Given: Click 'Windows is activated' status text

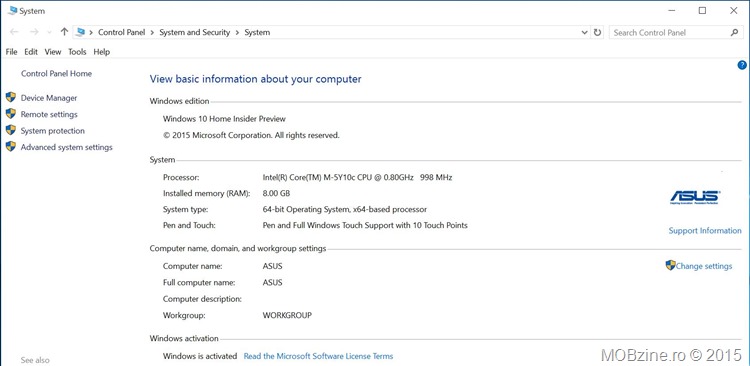Looking at the screenshot, I should click(200, 356).
